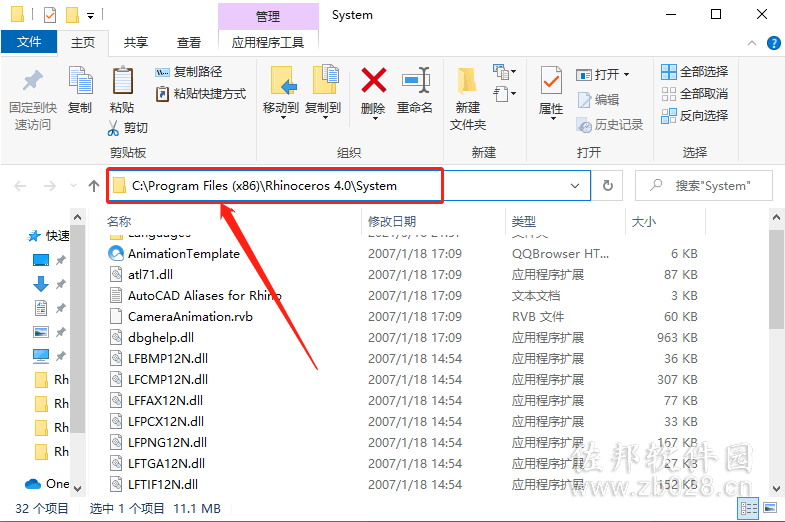Choose Copy path (复制路径)
This screenshot has height=522, width=785.
(188, 72)
